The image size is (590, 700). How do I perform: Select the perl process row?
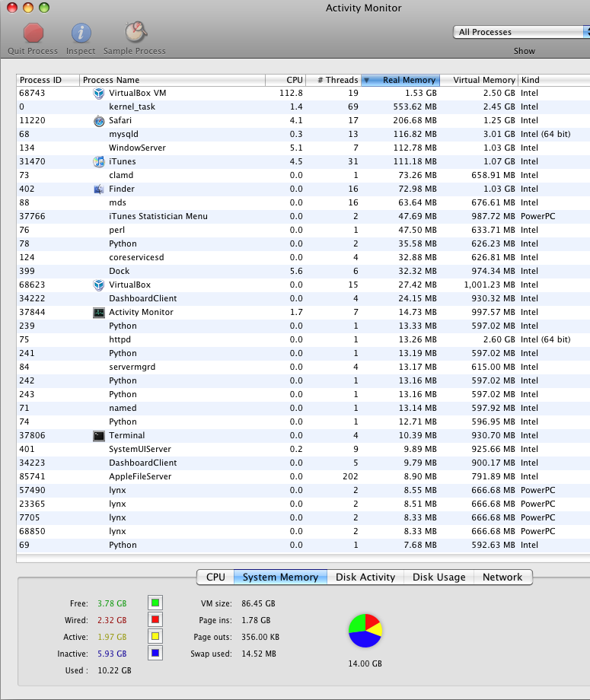click(303, 230)
